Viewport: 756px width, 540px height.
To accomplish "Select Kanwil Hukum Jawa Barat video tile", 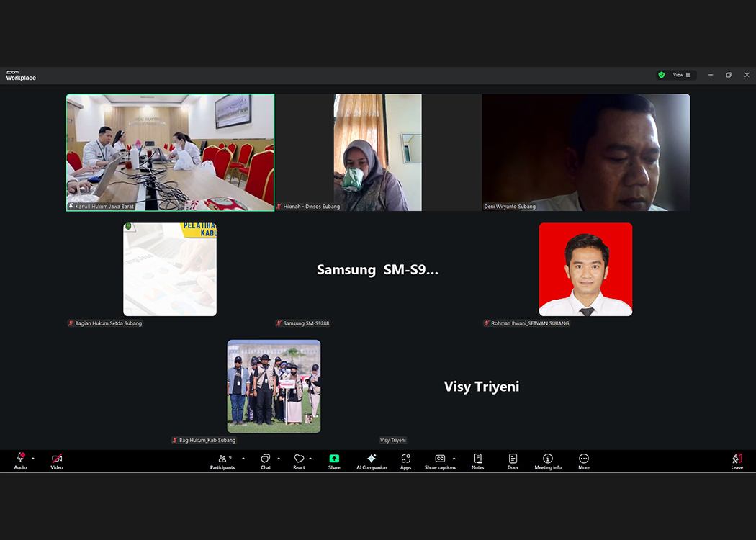I will point(170,152).
